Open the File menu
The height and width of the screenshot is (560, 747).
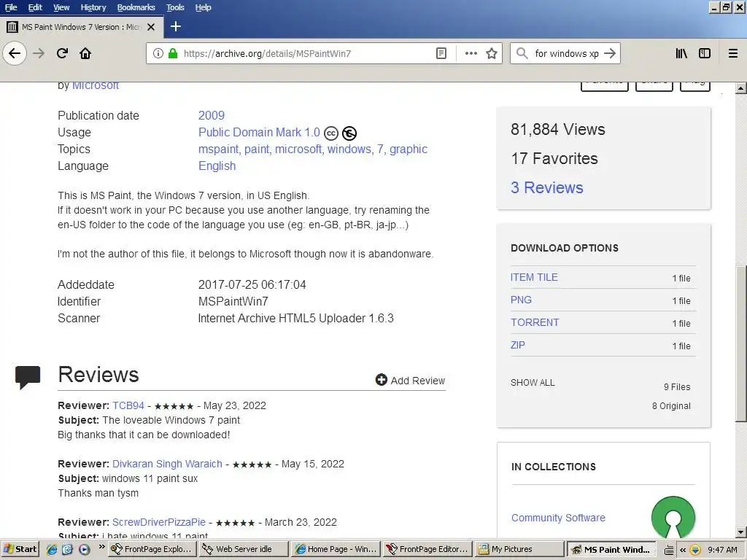(11, 7)
